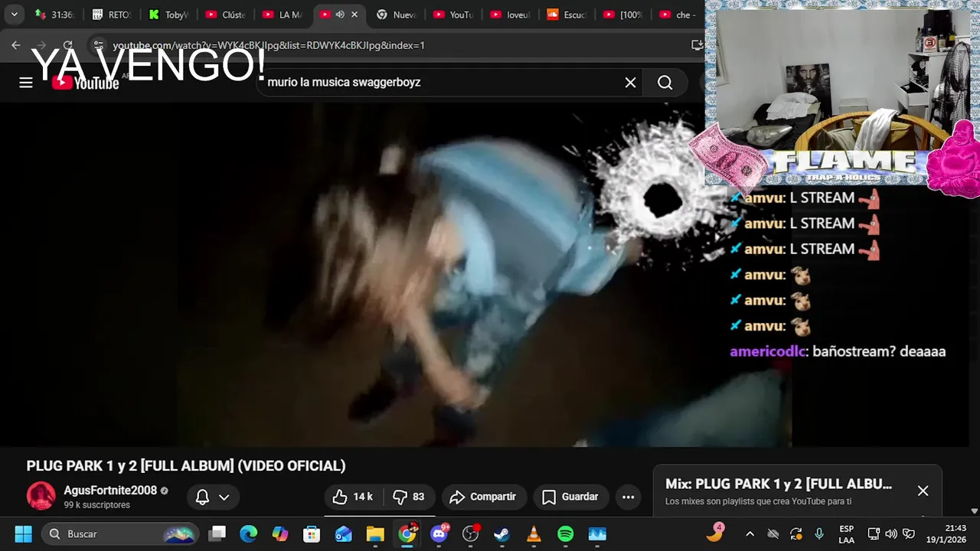Viewport: 980px width, 551px height.
Task: Switch to the Nueva pestaña tab
Action: click(395, 15)
